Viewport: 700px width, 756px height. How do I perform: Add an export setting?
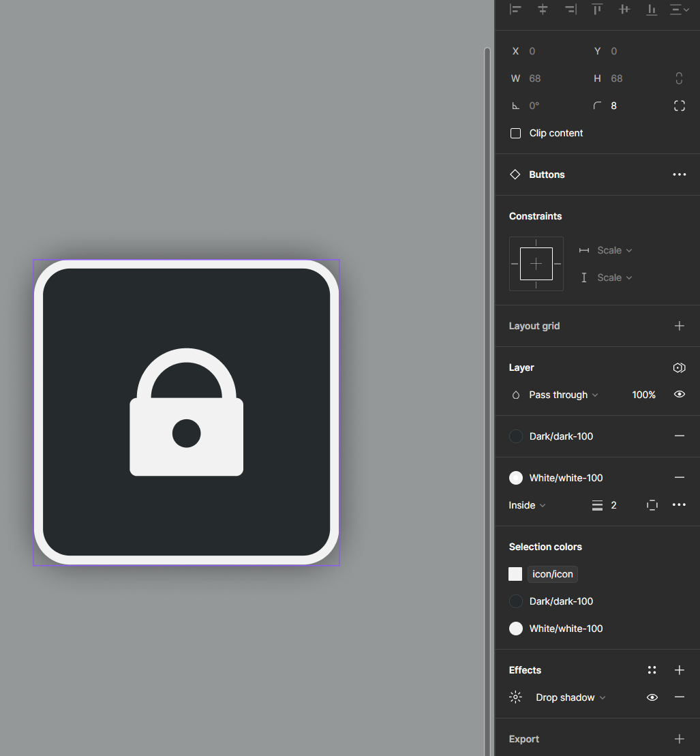tap(680, 739)
